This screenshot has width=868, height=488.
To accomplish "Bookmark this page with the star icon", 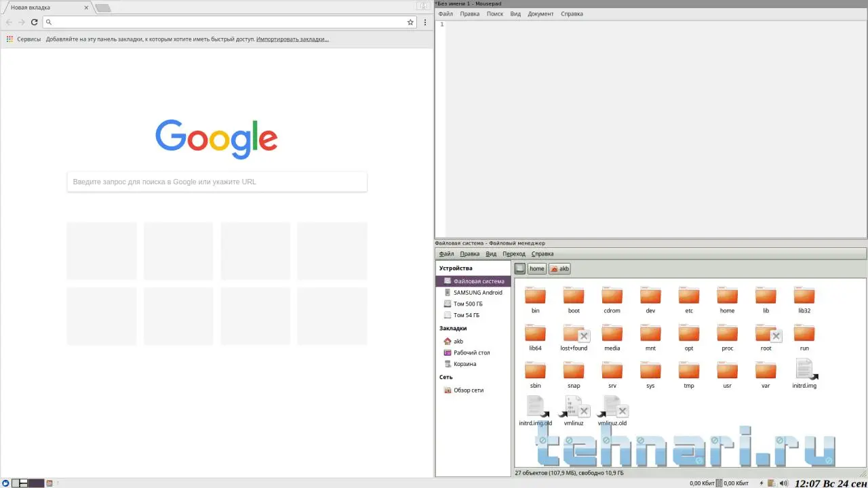I will [410, 22].
